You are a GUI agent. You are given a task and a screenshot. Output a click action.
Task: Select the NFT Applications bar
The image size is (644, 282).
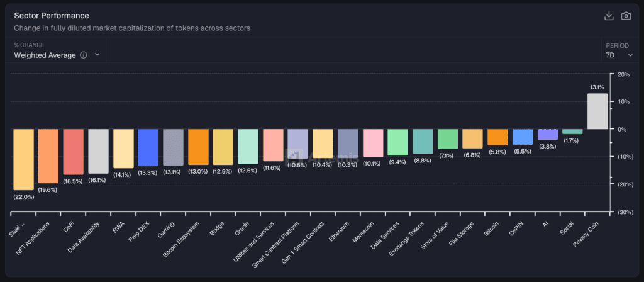[48, 156]
